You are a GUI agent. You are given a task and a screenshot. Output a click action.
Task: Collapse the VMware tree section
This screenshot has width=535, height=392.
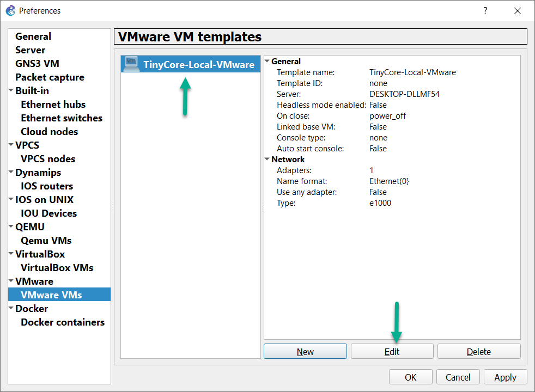pyautogui.click(x=11, y=281)
